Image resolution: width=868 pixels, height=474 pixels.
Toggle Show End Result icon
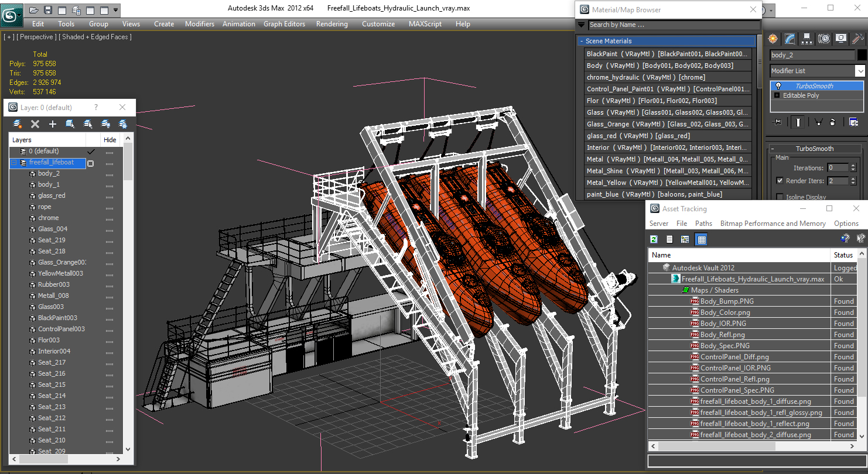click(x=798, y=122)
